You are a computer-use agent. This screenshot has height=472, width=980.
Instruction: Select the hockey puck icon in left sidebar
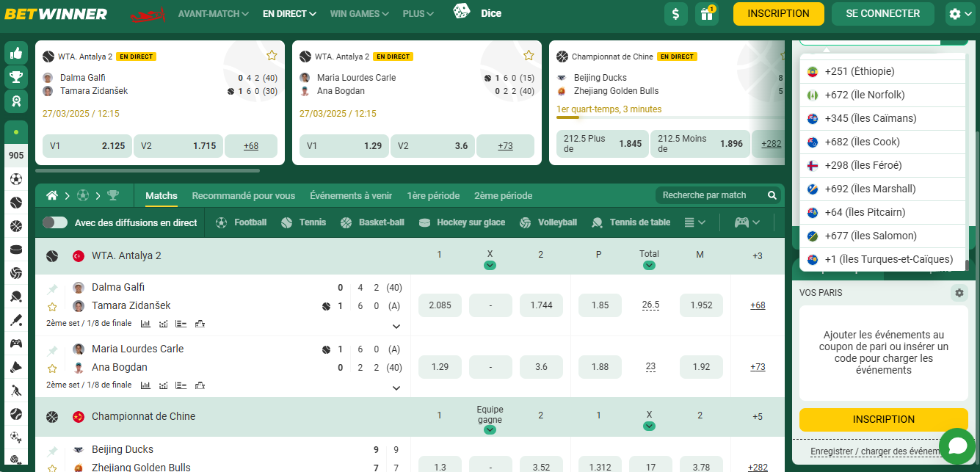(x=16, y=250)
